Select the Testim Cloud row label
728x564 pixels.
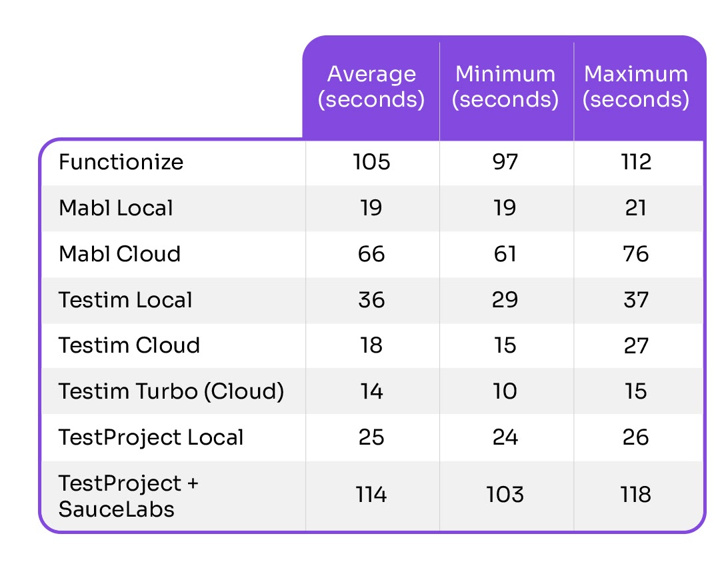(x=129, y=345)
